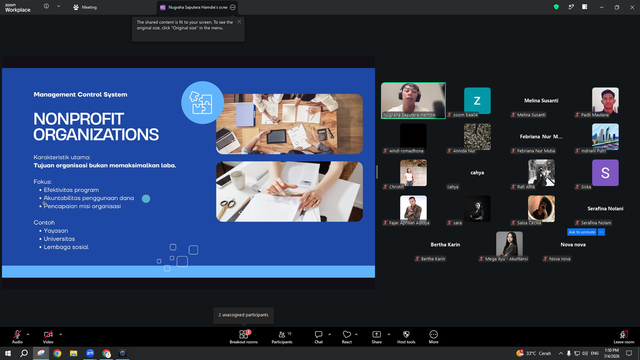This screenshot has width=640, height=360.
Task: Open the Chat panel
Action: [x=318, y=337]
